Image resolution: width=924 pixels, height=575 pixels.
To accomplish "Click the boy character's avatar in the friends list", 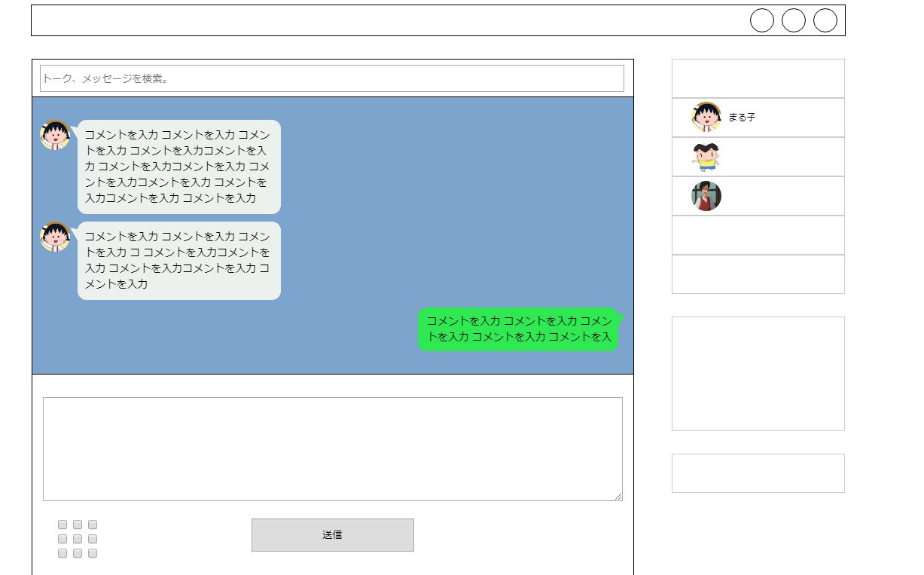I will click(704, 157).
